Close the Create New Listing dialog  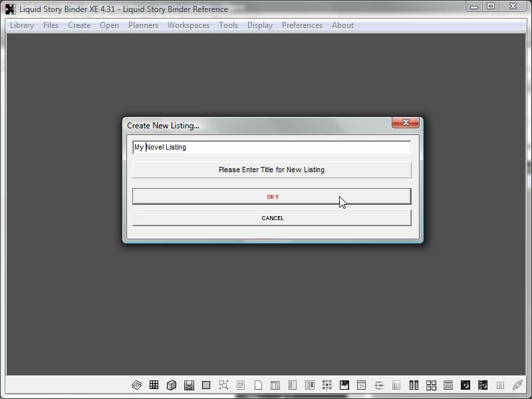pos(405,123)
